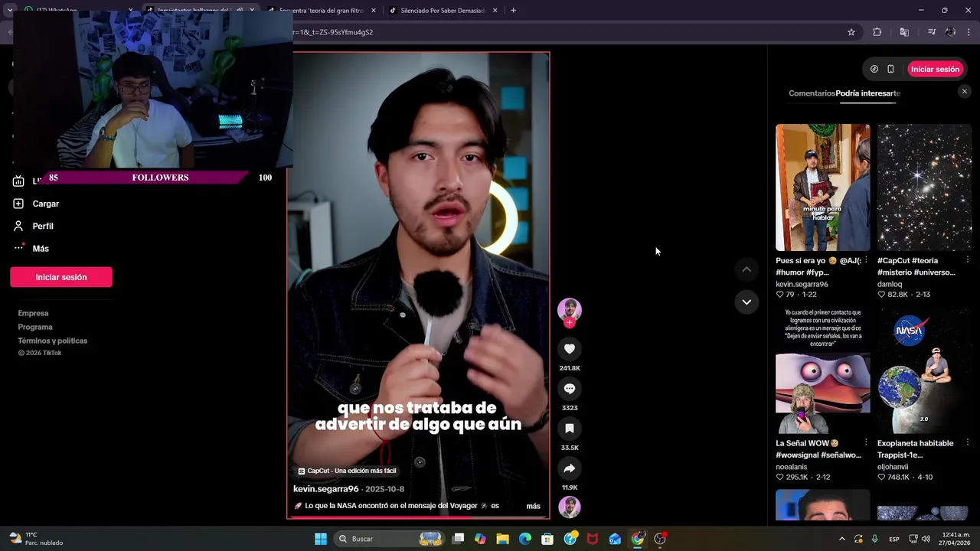Open Más in sidebar
This screenshot has height=551, width=980.
(x=41, y=248)
